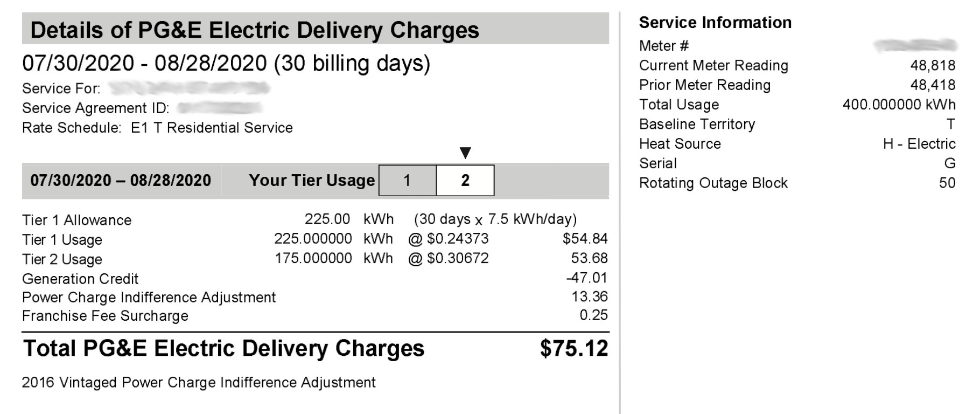Screen dimensions: 980x414
Task: Click the Your Tier Usage label
Action: pyautogui.click(x=311, y=181)
